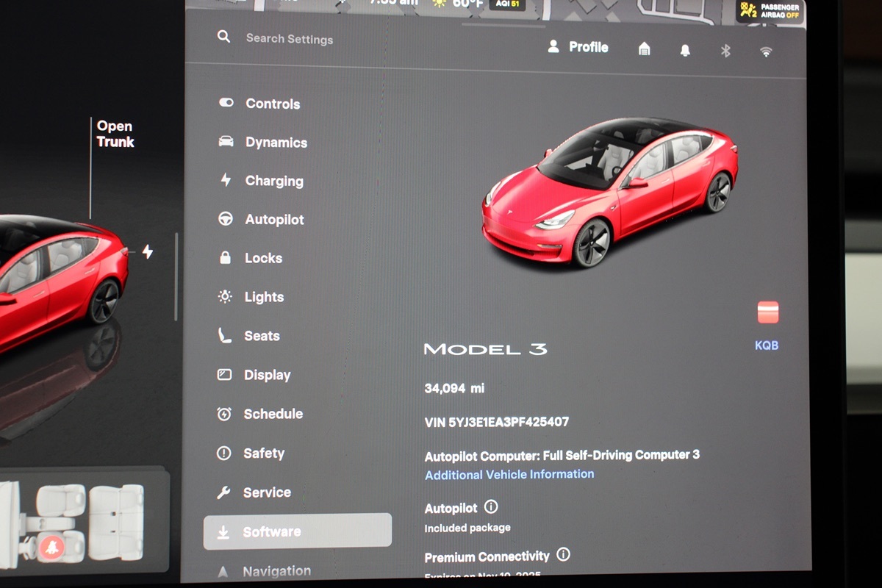882x588 pixels.
Task: Tap the Bluetooth icon
Action: point(725,51)
